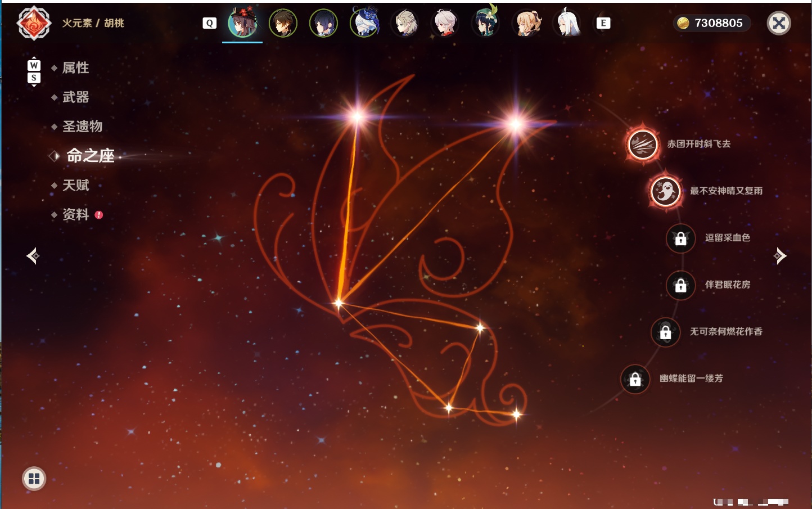The image size is (812, 509).
Task: Select the locked constellation 逗留采血色
Action: (680, 238)
